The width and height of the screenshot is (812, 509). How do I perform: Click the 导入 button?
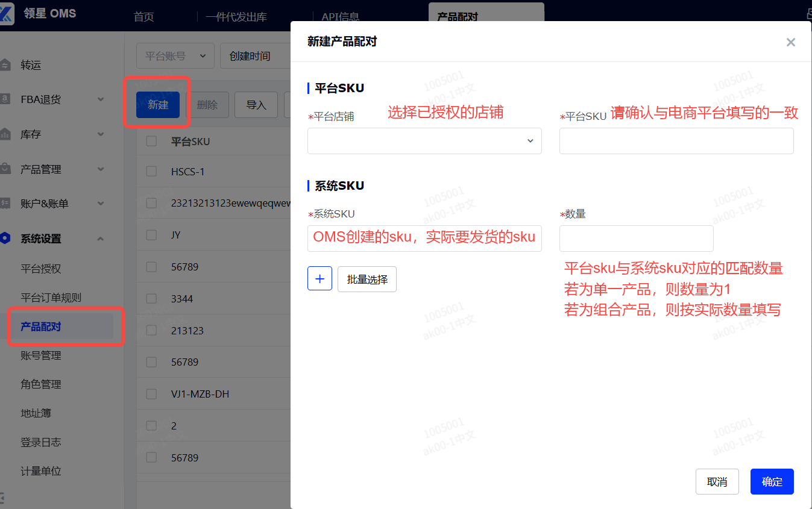(256, 105)
